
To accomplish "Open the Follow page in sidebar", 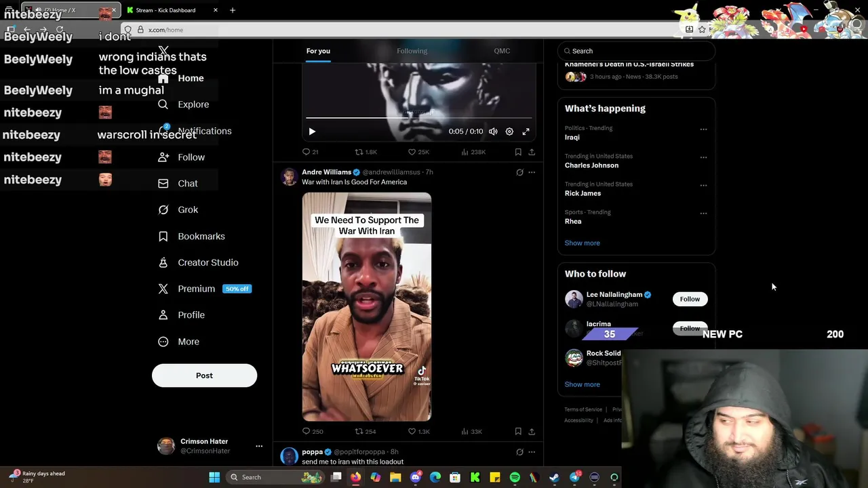I will (181, 157).
